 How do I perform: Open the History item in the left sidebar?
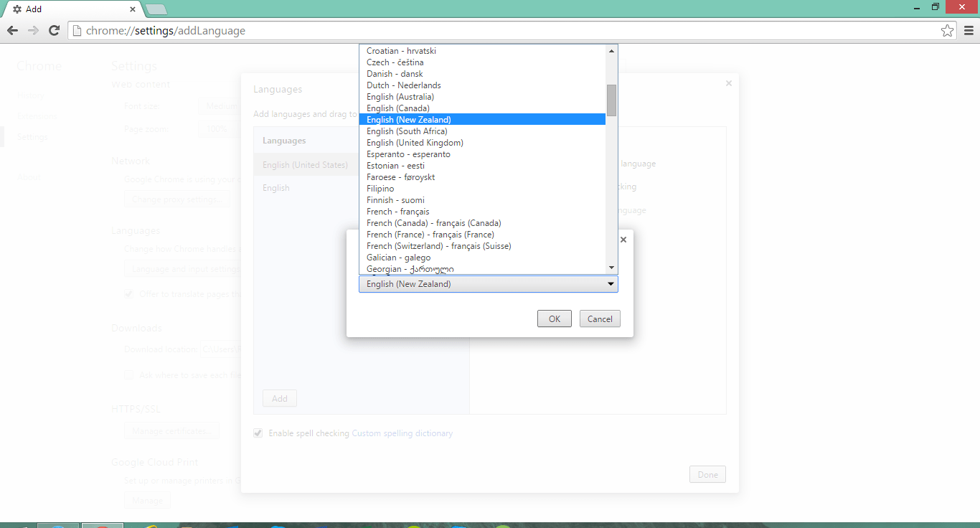click(30, 95)
